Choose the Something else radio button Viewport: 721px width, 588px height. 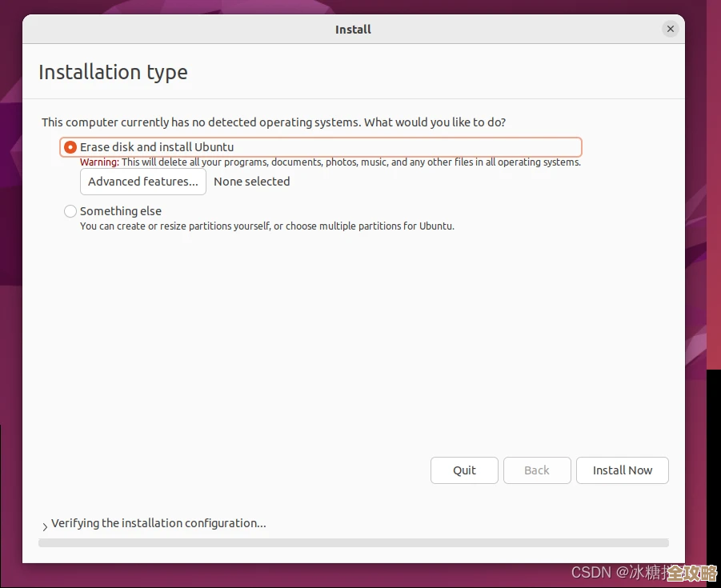tap(70, 211)
